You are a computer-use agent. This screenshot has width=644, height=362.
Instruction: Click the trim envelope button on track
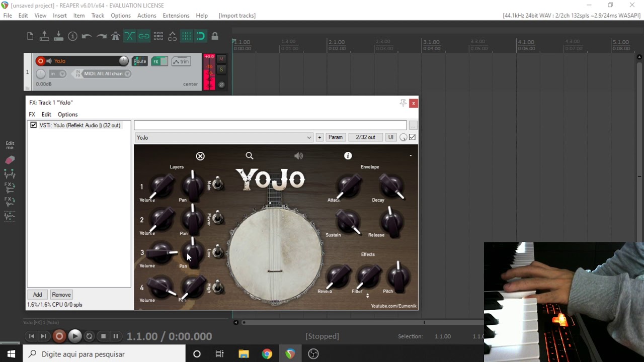coord(181,61)
